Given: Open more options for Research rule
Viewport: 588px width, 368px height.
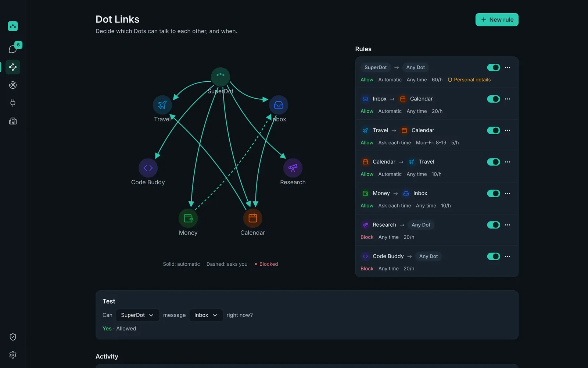Looking at the screenshot, I should [508, 225].
